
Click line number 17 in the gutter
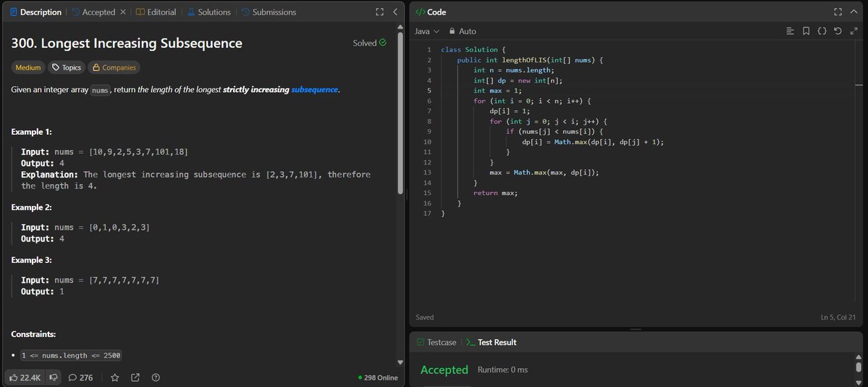click(x=427, y=214)
